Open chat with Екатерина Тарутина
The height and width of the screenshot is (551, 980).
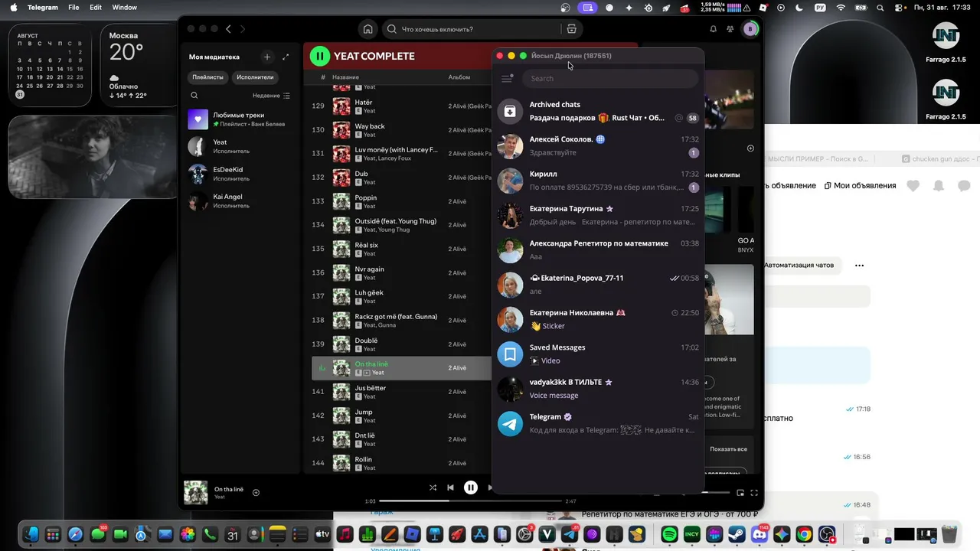(598, 215)
